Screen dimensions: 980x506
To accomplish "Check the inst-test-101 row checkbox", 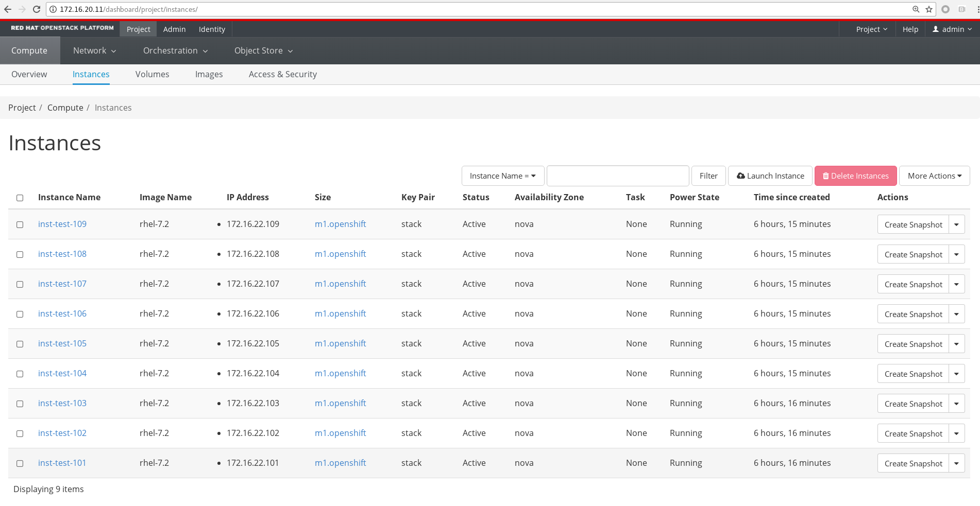I will pos(20,463).
